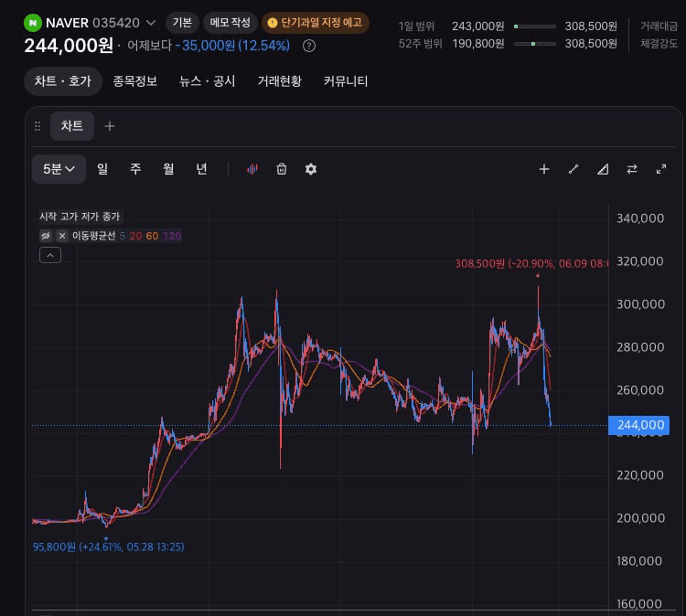This screenshot has width=686, height=616.
Task: Open the question mark help icon
Action: tap(309, 46)
